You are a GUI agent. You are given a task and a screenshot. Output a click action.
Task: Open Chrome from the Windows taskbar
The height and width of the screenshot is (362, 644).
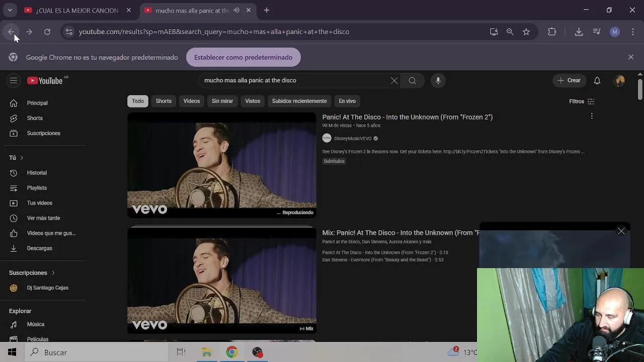coord(231,352)
